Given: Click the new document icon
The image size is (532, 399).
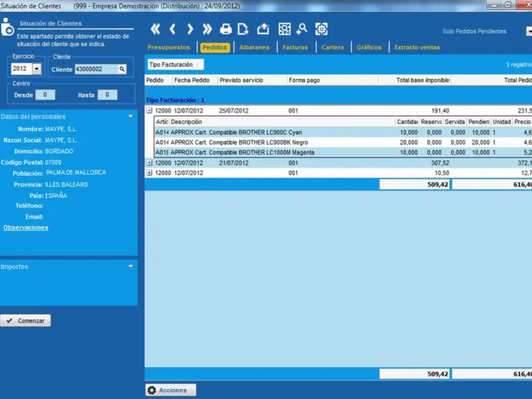Looking at the screenshot, I should 243,29.
